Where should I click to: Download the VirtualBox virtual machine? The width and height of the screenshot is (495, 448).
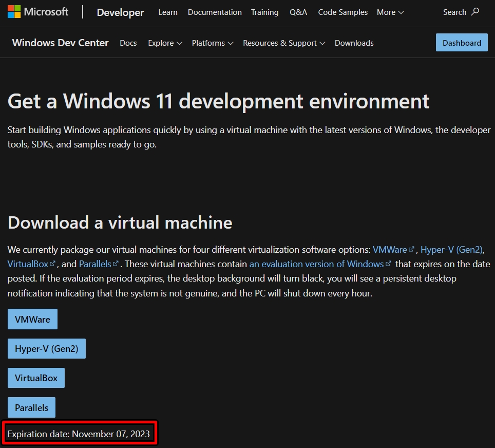36,378
